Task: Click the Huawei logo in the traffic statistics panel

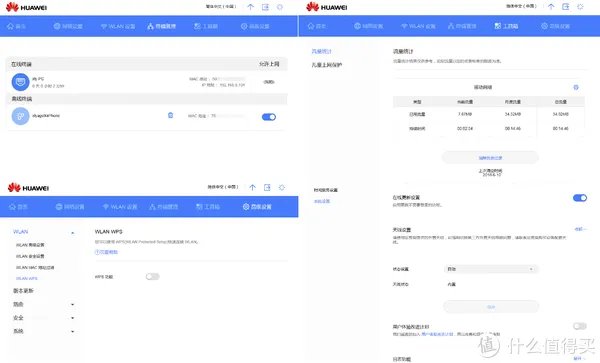Action: click(x=327, y=7)
